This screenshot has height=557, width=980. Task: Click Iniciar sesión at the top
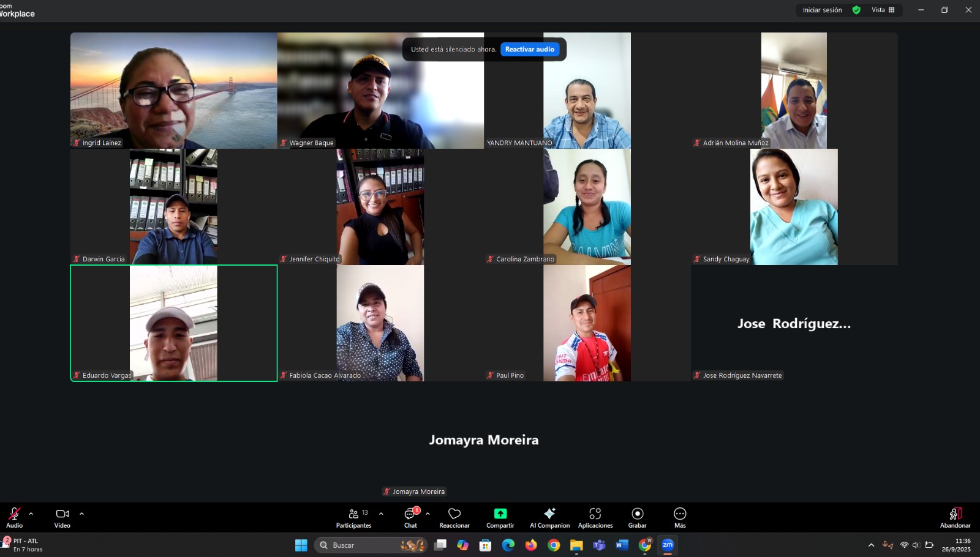pyautogui.click(x=822, y=10)
